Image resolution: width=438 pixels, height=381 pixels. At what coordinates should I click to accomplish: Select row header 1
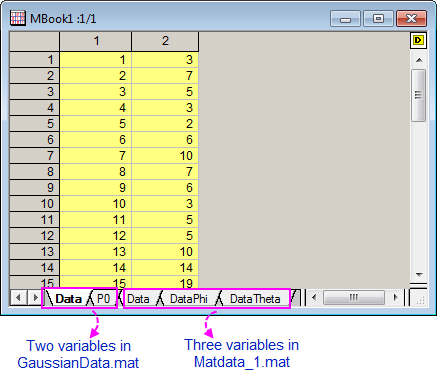pyautogui.click(x=34, y=60)
